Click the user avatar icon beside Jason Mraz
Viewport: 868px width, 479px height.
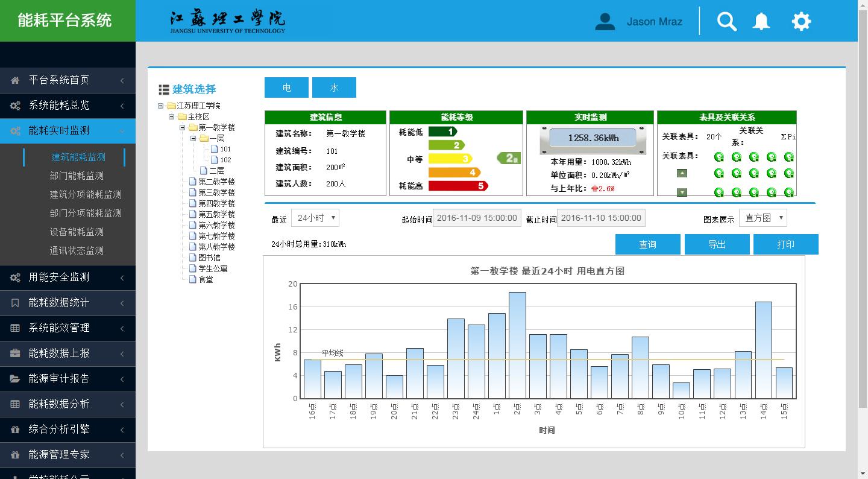point(605,22)
